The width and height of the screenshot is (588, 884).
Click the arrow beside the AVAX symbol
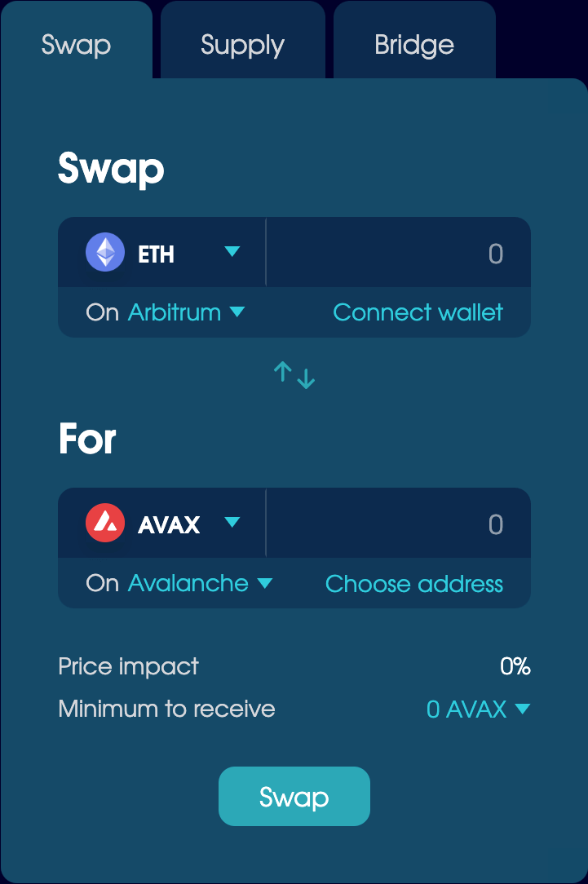[x=232, y=522]
